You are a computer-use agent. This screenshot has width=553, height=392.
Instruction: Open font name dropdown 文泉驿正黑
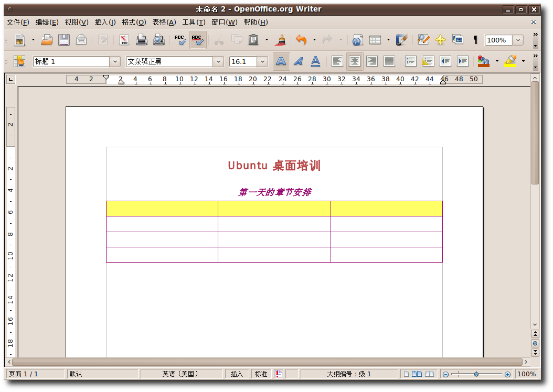[218, 62]
